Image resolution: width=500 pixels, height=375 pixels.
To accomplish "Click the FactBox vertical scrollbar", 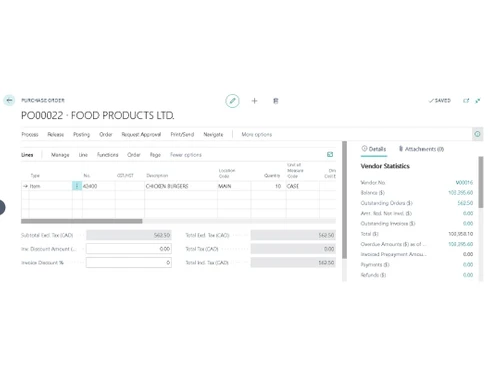I will pos(481,182).
